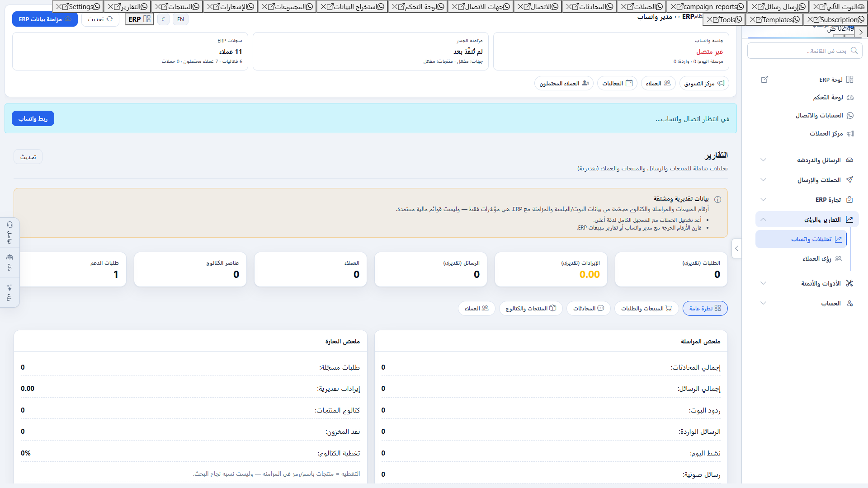Open مركز الحملات in the sidebar
Image resolution: width=868 pixels, height=488 pixels.
click(x=831, y=133)
